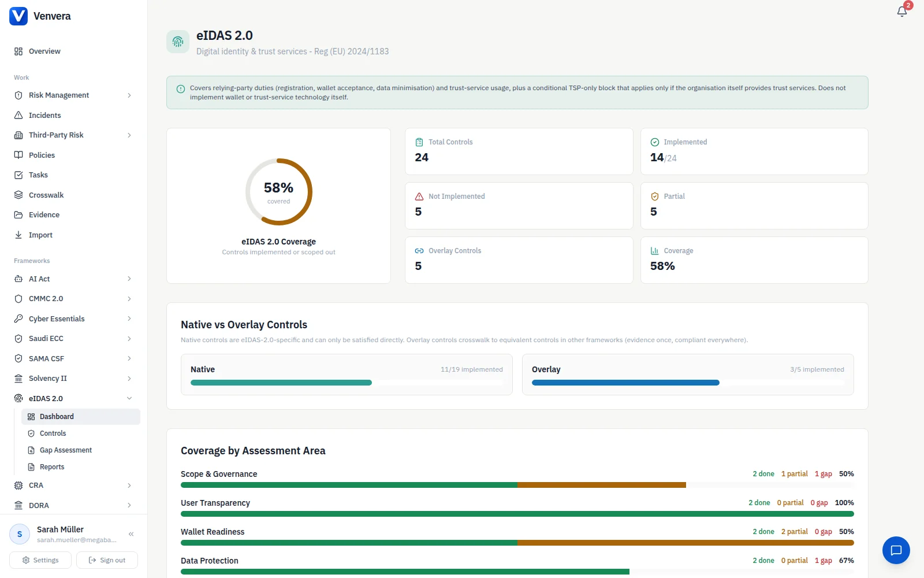The image size is (924, 578).
Task: Open the Overview page
Action: (74, 51)
